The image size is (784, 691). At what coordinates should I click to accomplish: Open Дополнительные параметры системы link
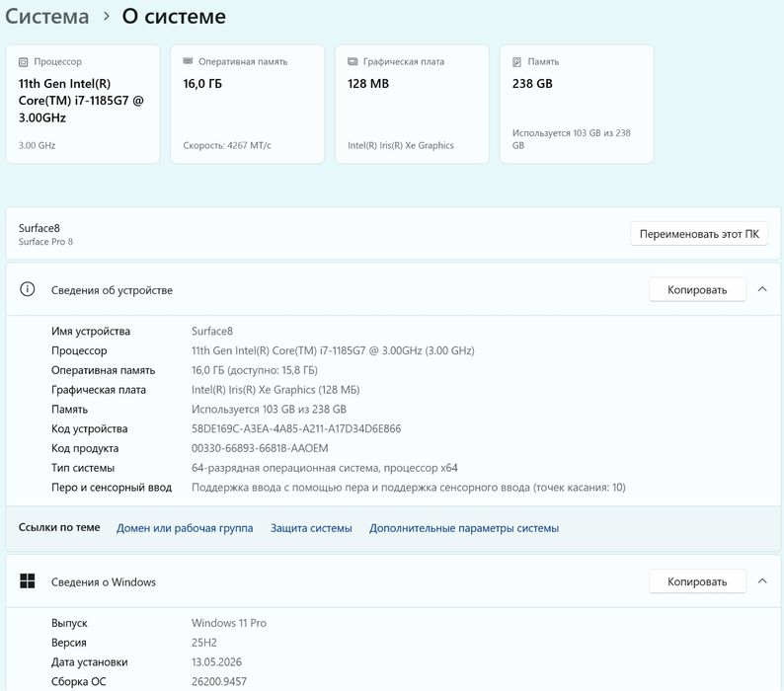tap(464, 528)
